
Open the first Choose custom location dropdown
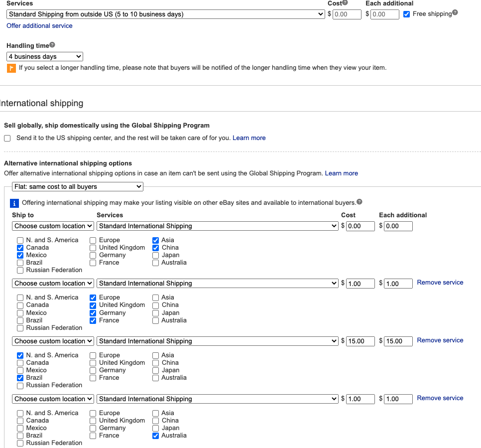pos(53,226)
